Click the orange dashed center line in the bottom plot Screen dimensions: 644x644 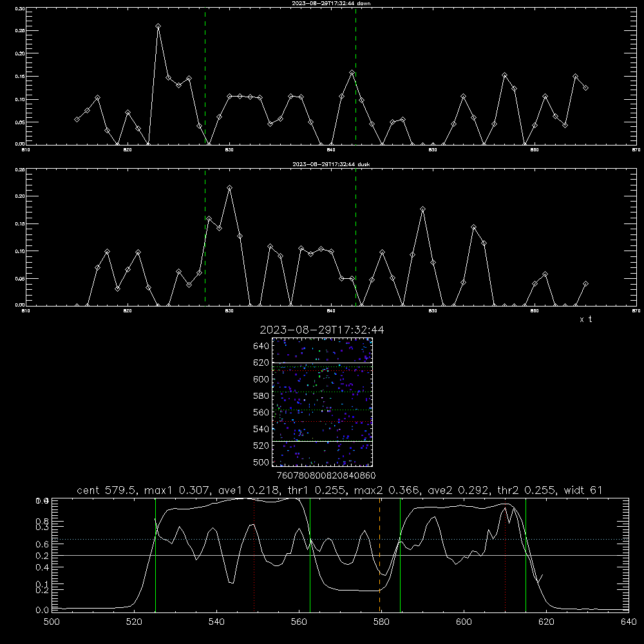380,554
